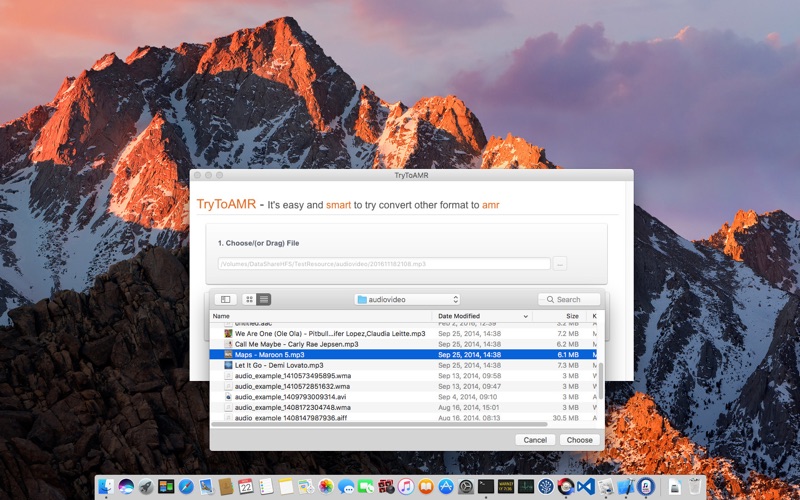Open Visual Studio Code from the Dock
Viewport: 800px width, 500px height.
point(586,486)
